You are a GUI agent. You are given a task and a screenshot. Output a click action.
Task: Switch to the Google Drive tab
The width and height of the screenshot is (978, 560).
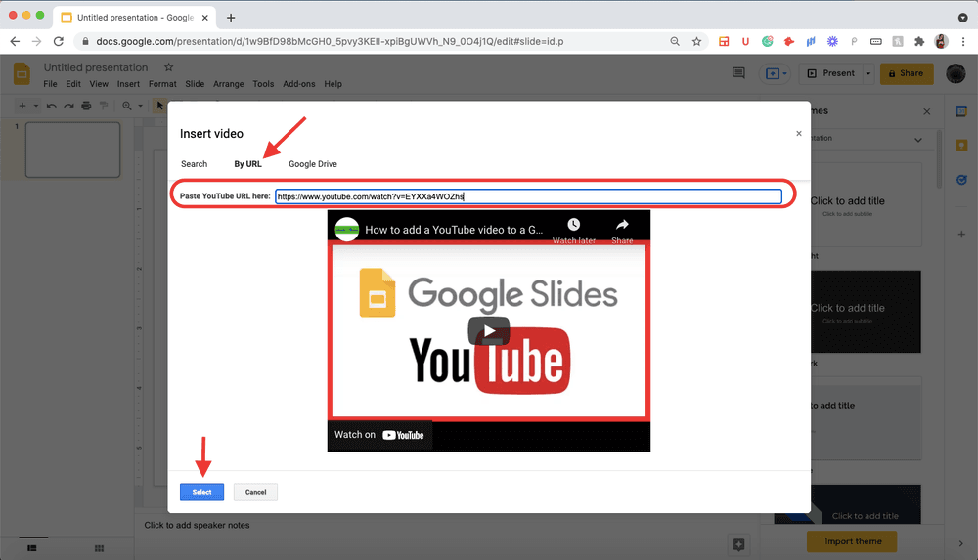(x=313, y=164)
